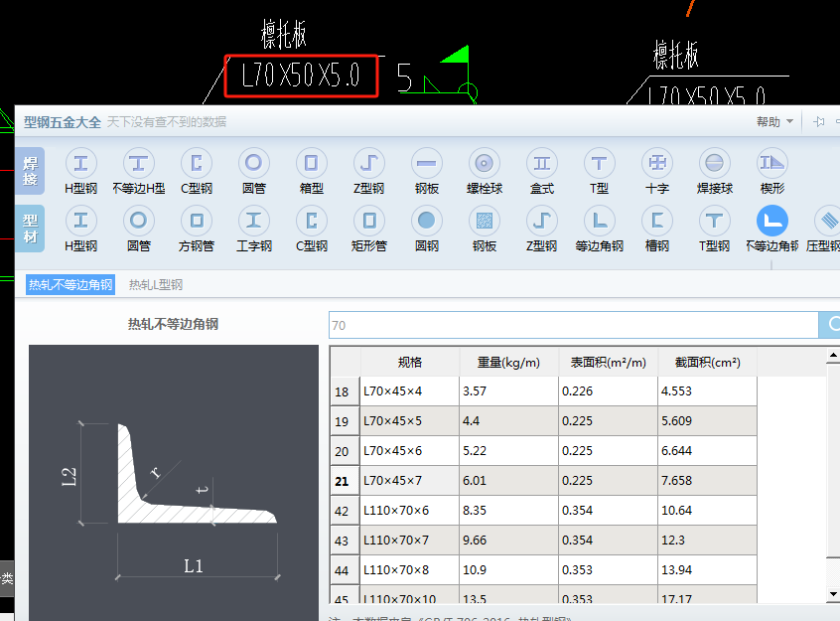Click surface area cell 0.354 of L110×70×6
The height and width of the screenshot is (621, 840).
tap(608, 510)
